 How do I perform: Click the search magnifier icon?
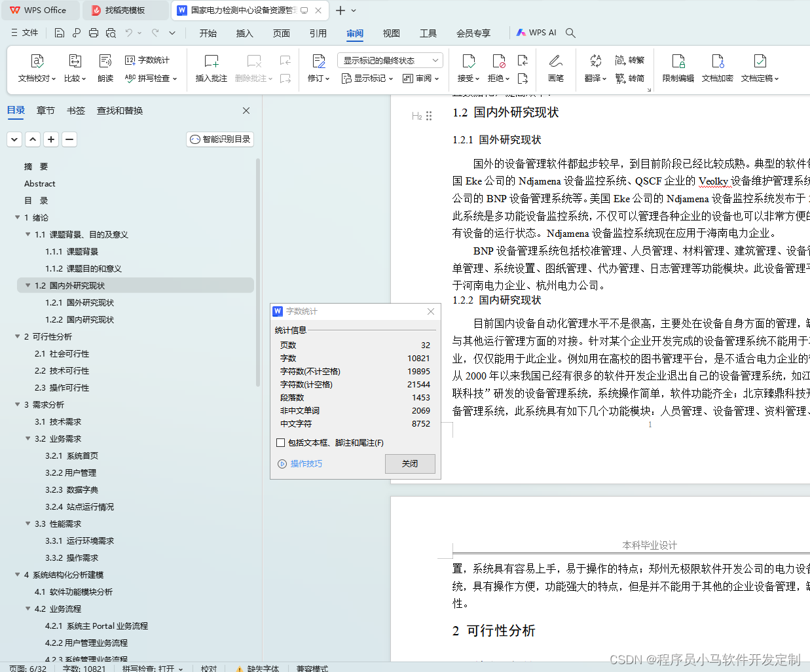click(570, 33)
